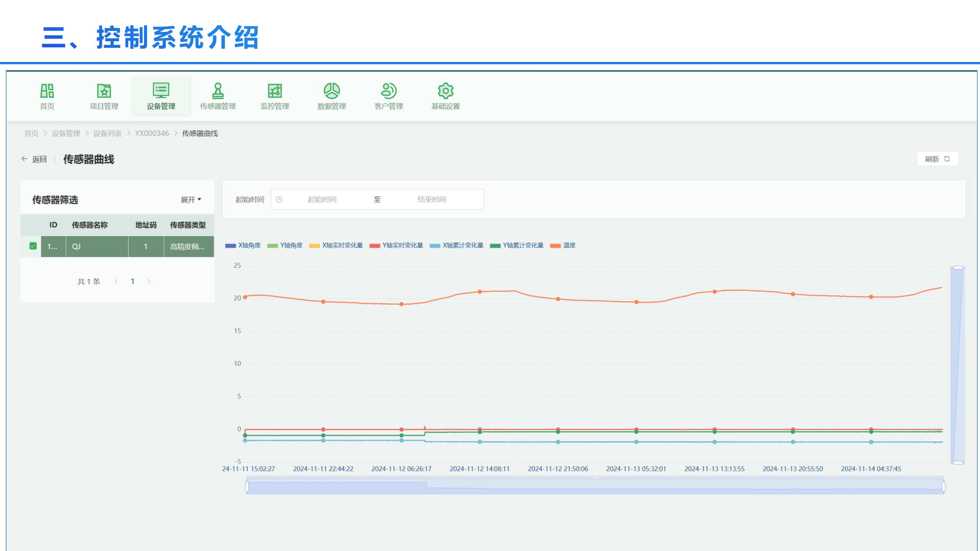Screen dimensions: 980x551
Task: Click the 数据管理 menu label
Action: (332, 106)
